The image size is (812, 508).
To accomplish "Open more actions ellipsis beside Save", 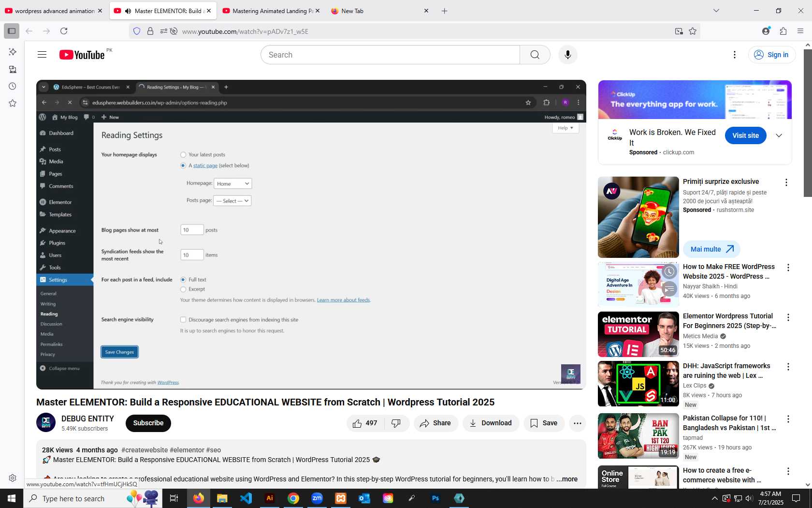I will [x=577, y=423].
